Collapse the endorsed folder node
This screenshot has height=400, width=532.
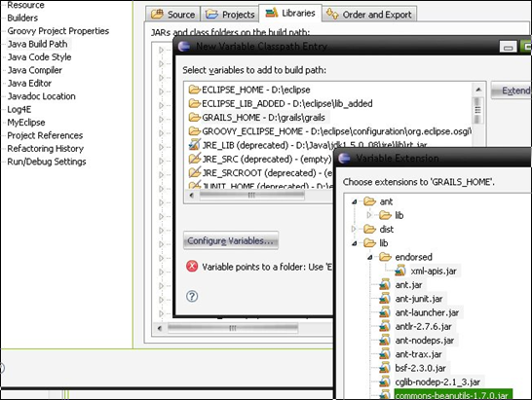coord(370,257)
